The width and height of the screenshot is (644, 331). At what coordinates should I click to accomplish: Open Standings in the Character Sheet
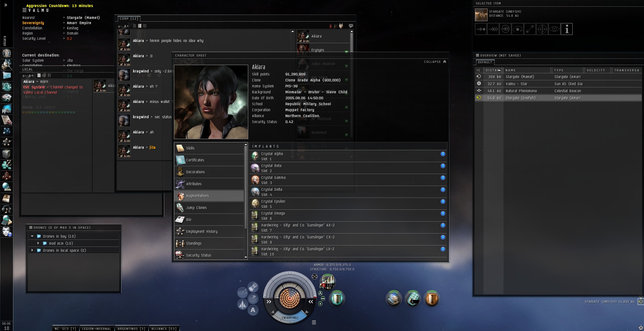pos(209,243)
